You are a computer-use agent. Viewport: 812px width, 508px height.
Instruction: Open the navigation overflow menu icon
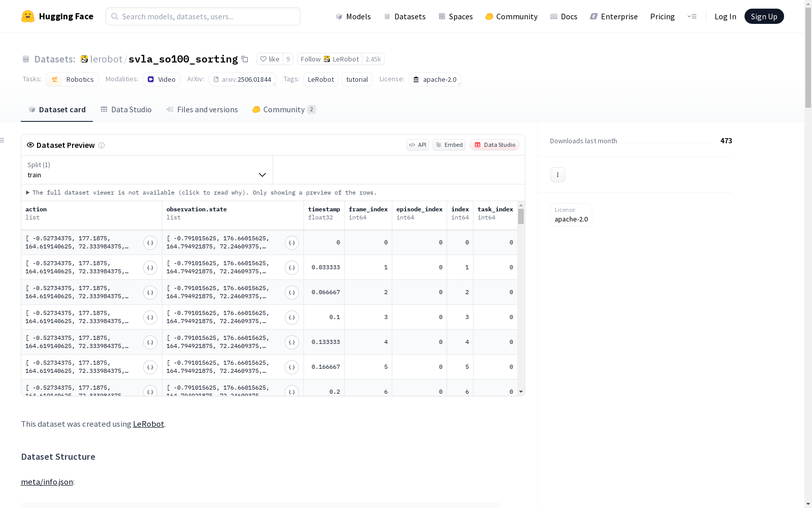pos(692,16)
